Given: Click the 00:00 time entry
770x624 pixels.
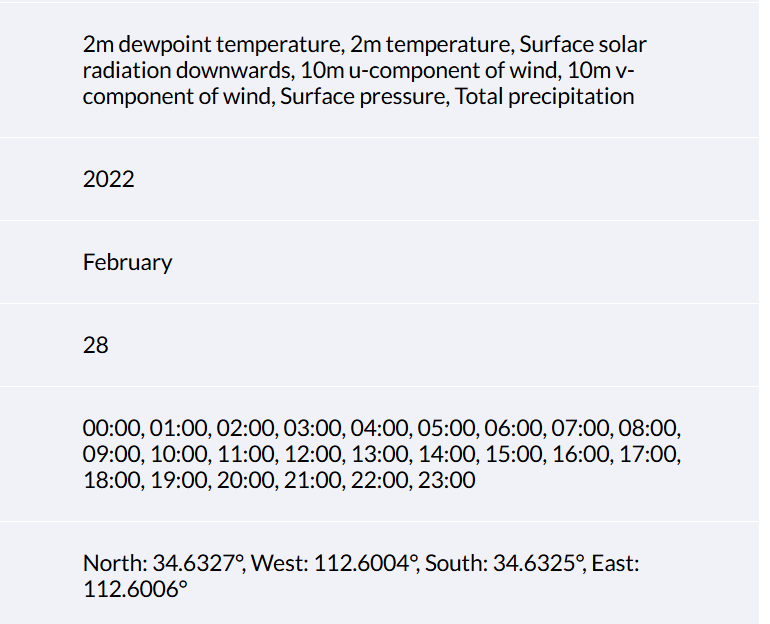Looking at the screenshot, I should (x=112, y=429).
